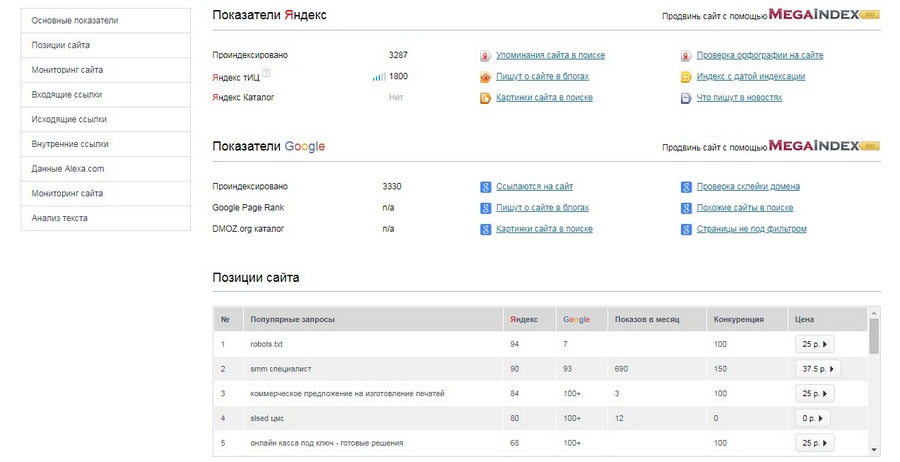Image resolution: width=900 pixels, height=462 pixels.
Task: Click Yandex indexed count '3287'
Action: (398, 55)
